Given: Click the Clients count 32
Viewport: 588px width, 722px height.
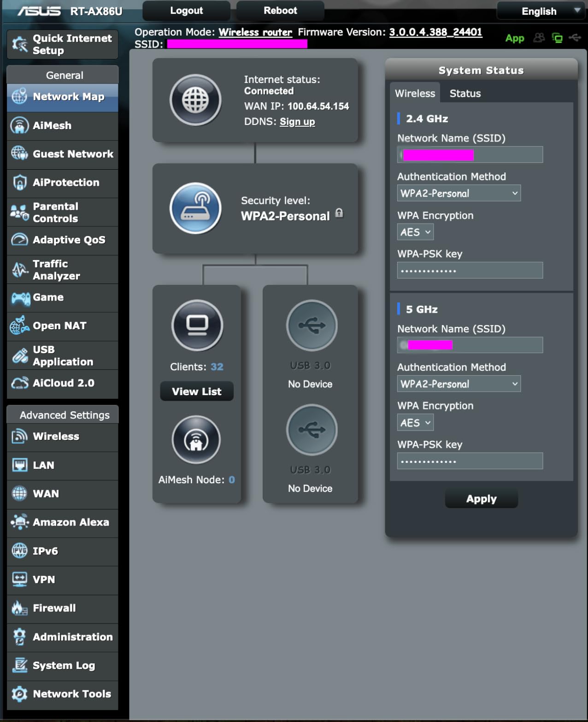Looking at the screenshot, I should (217, 367).
